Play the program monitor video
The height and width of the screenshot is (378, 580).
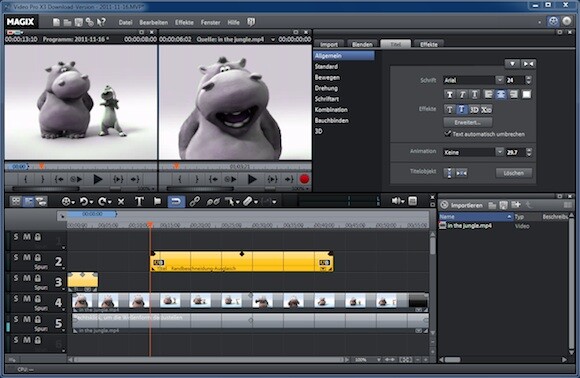point(98,179)
